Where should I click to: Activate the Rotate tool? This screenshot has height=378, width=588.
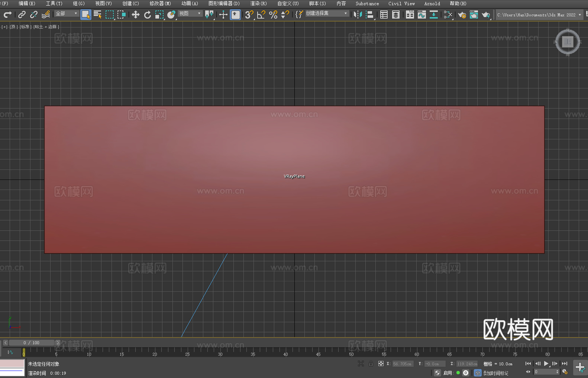click(148, 14)
